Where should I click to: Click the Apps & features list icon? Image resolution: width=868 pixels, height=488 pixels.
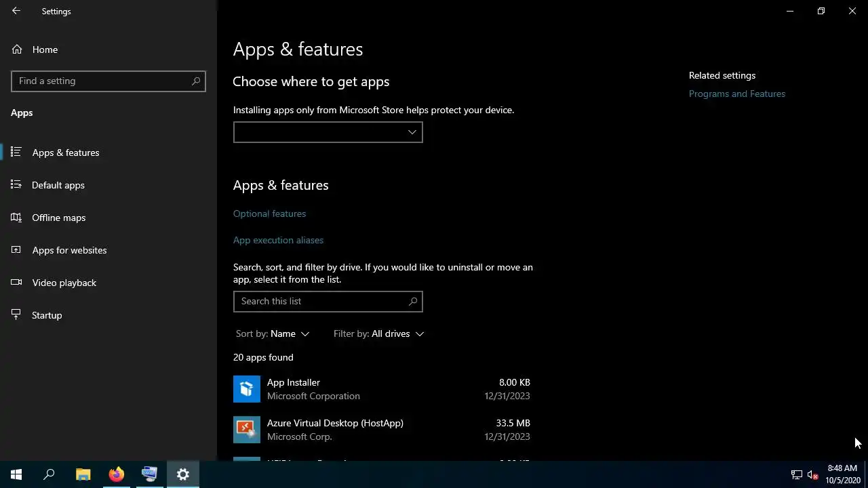coord(16,152)
